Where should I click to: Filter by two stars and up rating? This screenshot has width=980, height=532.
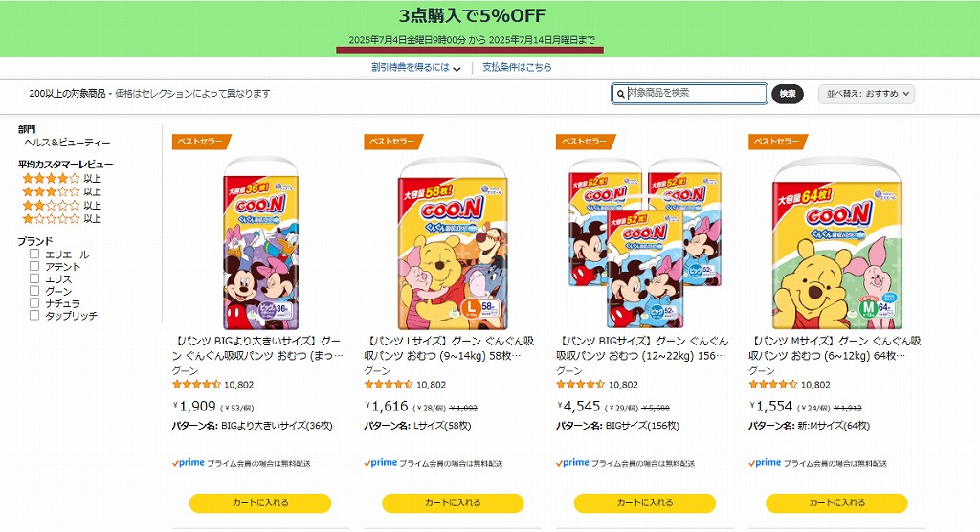tap(61, 205)
